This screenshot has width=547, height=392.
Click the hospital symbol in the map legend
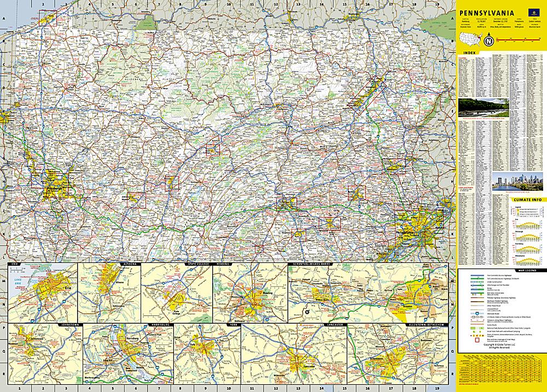tap(483, 335)
